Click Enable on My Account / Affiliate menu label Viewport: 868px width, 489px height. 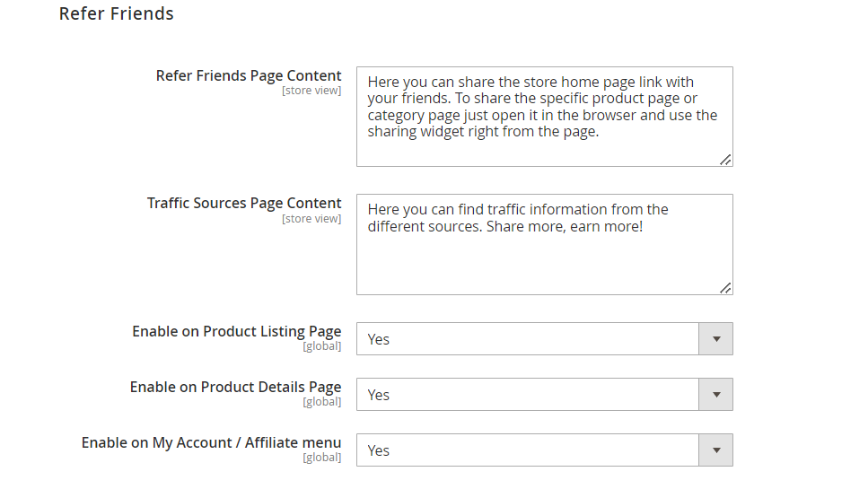[211, 443]
